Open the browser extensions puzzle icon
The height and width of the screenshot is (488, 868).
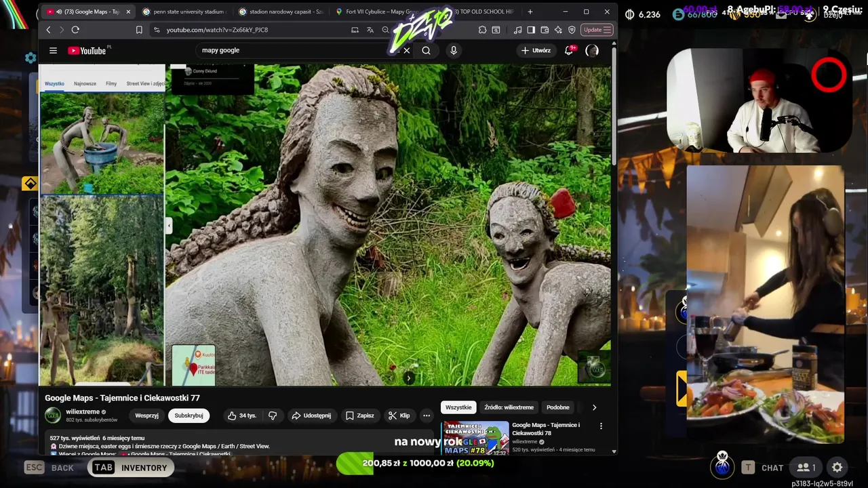(x=482, y=30)
